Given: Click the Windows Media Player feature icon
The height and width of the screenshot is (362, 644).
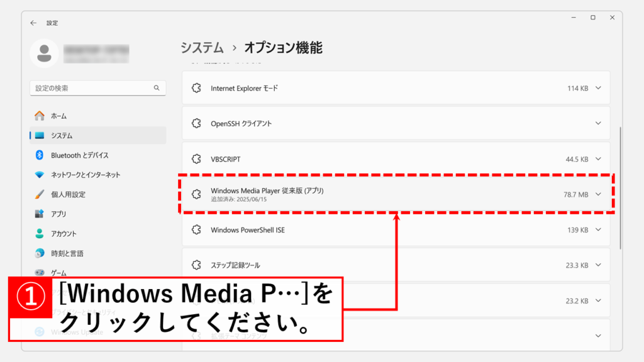Looking at the screenshot, I should pos(196,194).
